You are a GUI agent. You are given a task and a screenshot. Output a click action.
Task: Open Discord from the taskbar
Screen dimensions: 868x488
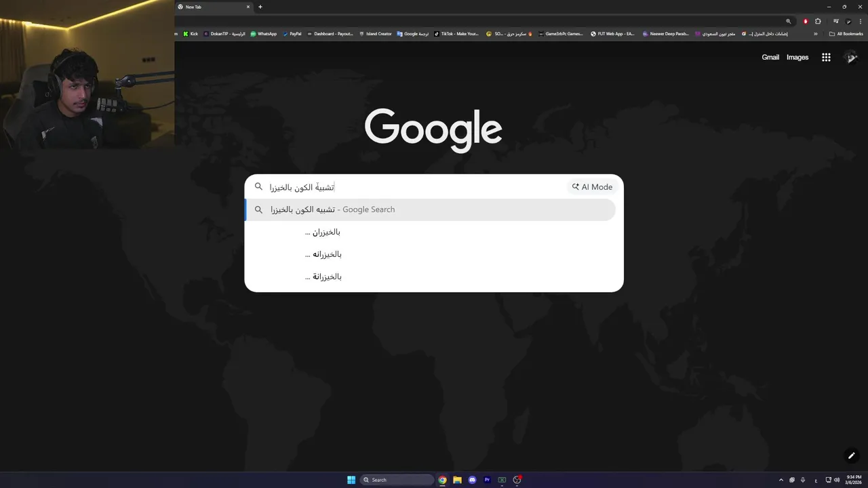pos(472,480)
